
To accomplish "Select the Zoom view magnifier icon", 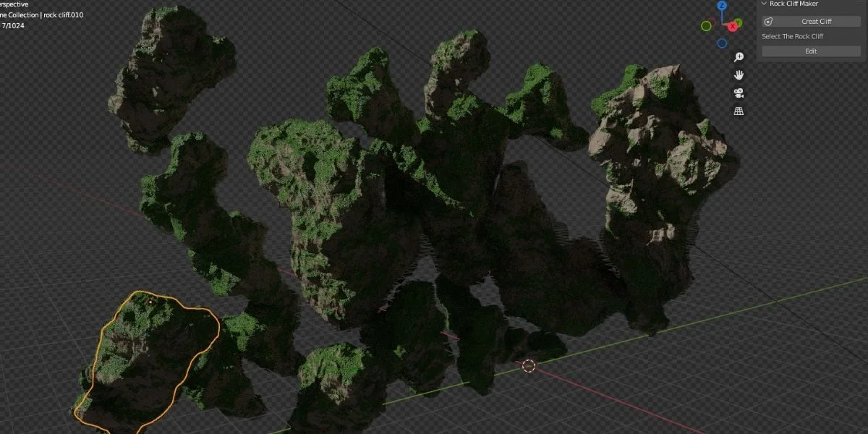I will tap(739, 57).
